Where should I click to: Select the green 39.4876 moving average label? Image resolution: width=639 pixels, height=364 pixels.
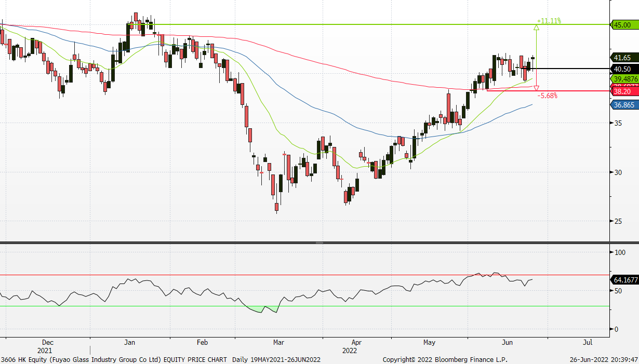tap(625, 79)
